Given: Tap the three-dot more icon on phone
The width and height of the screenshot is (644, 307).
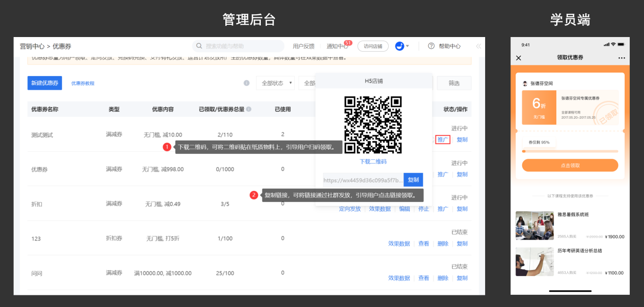Looking at the screenshot, I should click(622, 58).
